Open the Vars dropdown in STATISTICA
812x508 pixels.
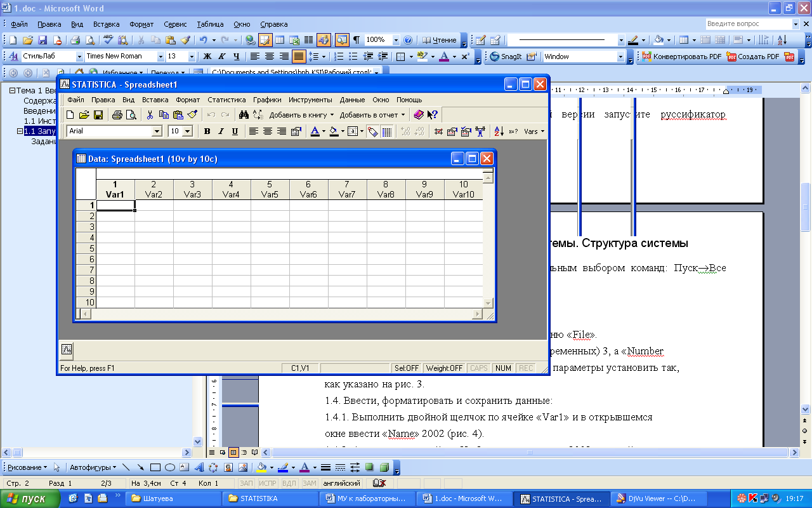click(x=534, y=131)
